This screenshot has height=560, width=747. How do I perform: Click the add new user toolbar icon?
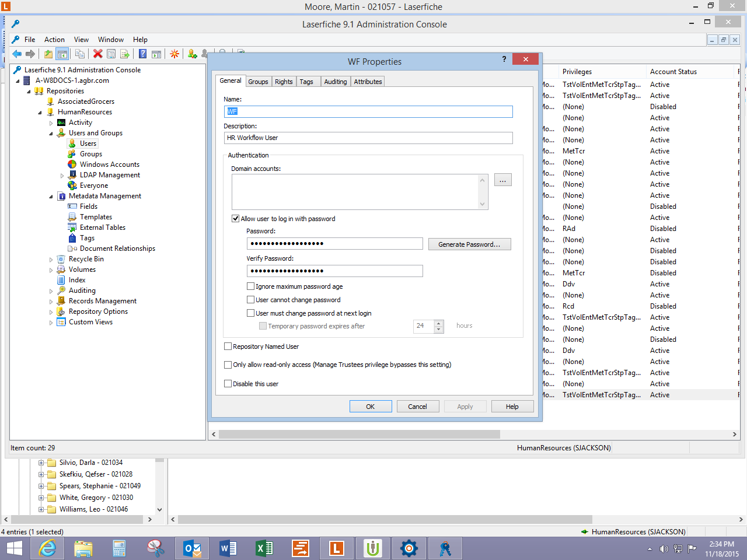(192, 54)
